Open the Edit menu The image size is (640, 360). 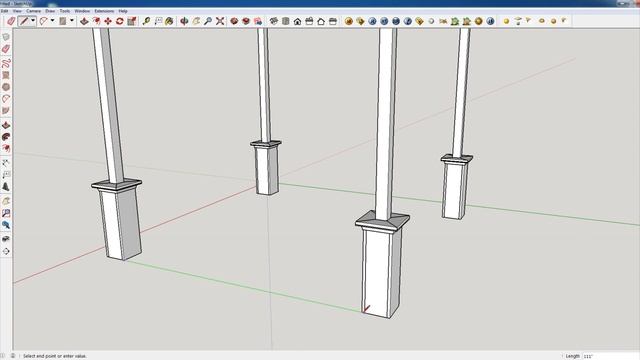4,11
